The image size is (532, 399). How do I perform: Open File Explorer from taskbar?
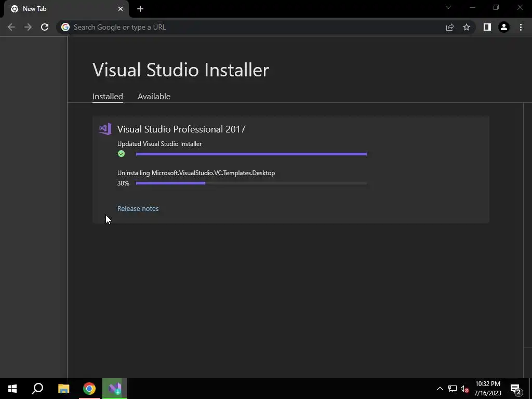tap(63, 389)
